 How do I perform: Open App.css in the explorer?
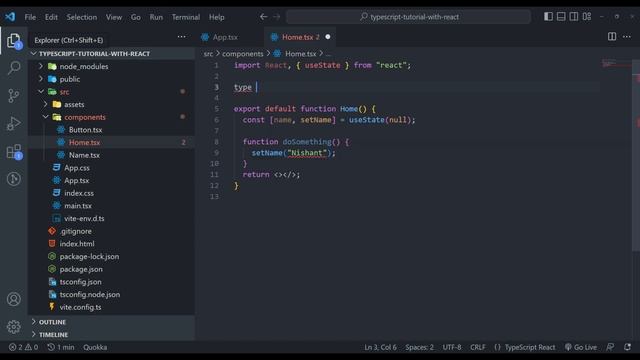(77, 168)
